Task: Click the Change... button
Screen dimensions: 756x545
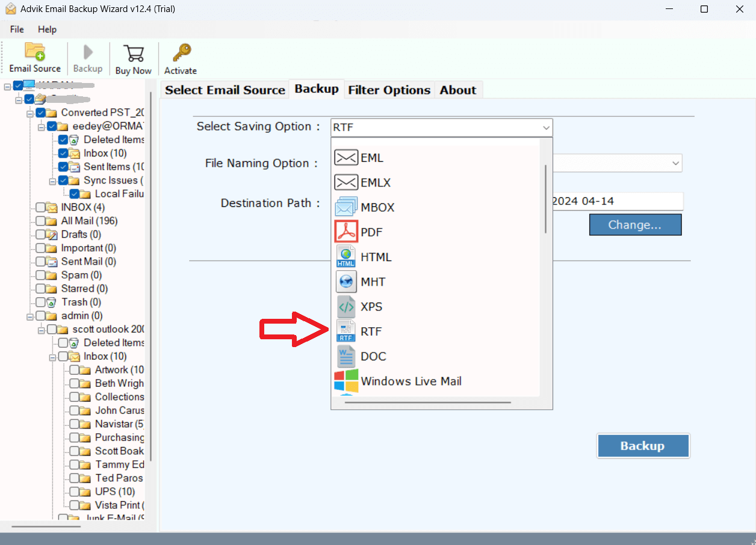Action: pos(635,225)
